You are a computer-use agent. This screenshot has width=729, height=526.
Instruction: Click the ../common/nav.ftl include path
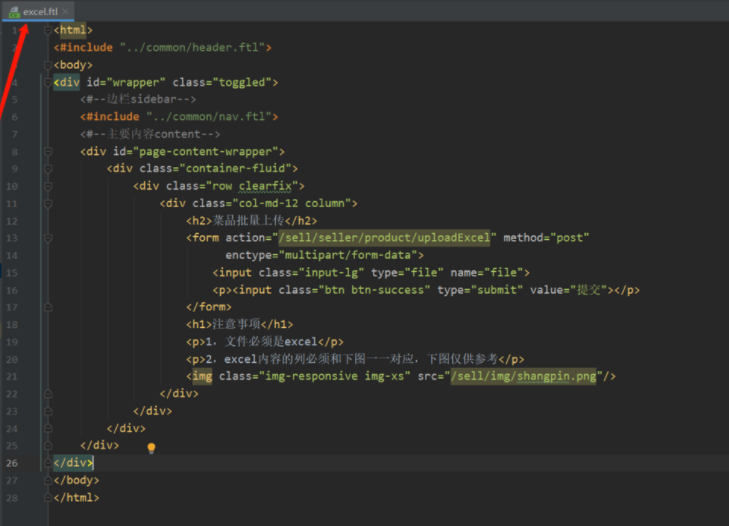[209, 116]
